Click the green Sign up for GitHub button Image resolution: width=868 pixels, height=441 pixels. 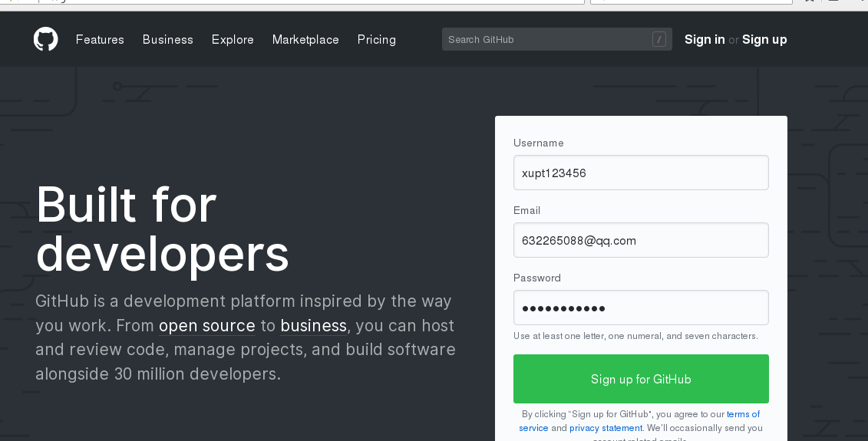tap(641, 379)
